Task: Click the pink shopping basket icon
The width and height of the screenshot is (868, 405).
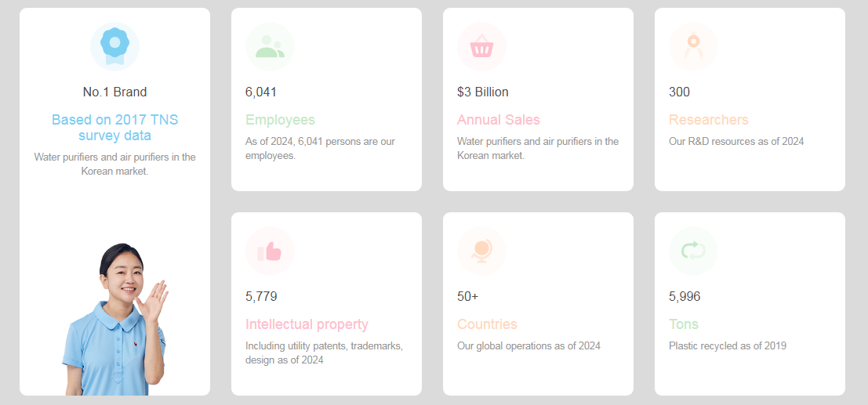Action: 481,46
